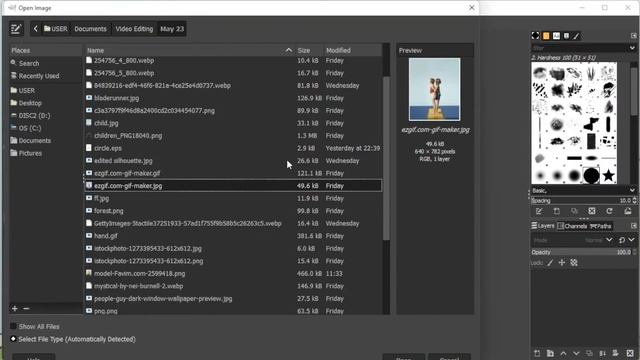Add current folder to bookmarks with plus icon
Image resolution: width=640 pixels, height=360 pixels.
[x=15, y=309]
